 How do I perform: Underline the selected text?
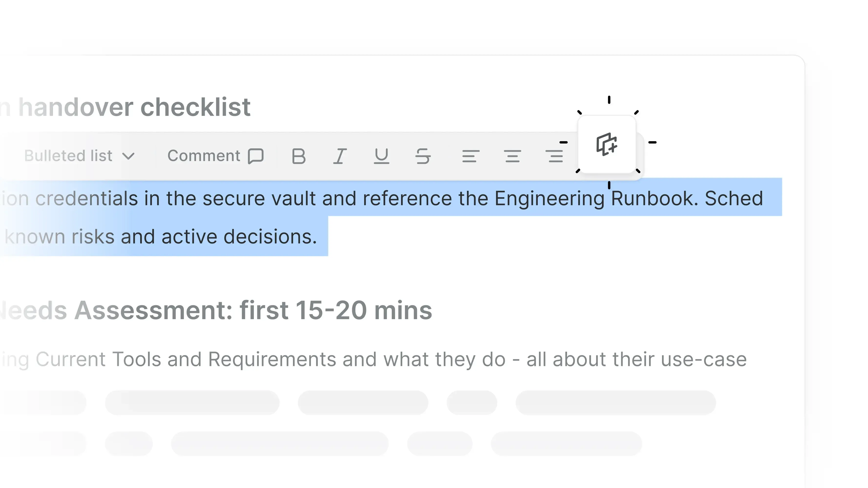[382, 156]
